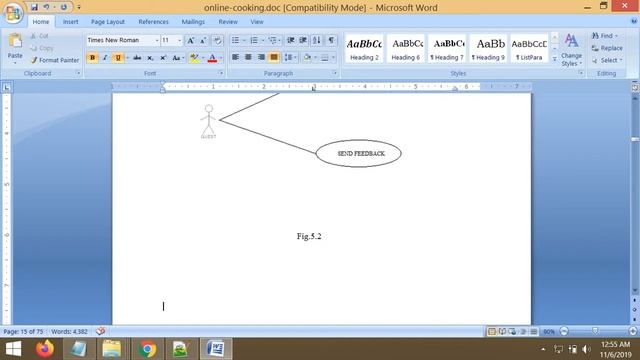This screenshot has width=640, height=360.
Task: Apply ListPara style
Action: [x=529, y=49]
